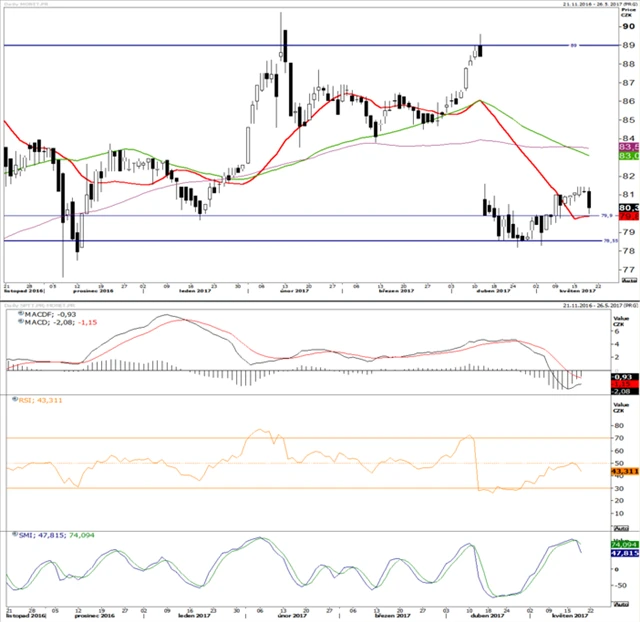
Task: Click the current price tag 80,3
Action: (x=629, y=207)
